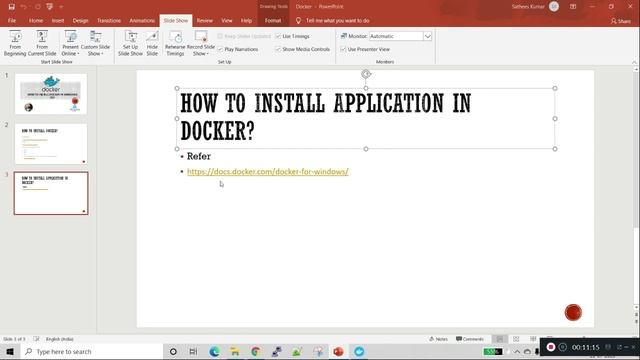Open Microsoft Edge from taskbar
The height and width of the screenshot is (360, 640).
tap(214, 351)
